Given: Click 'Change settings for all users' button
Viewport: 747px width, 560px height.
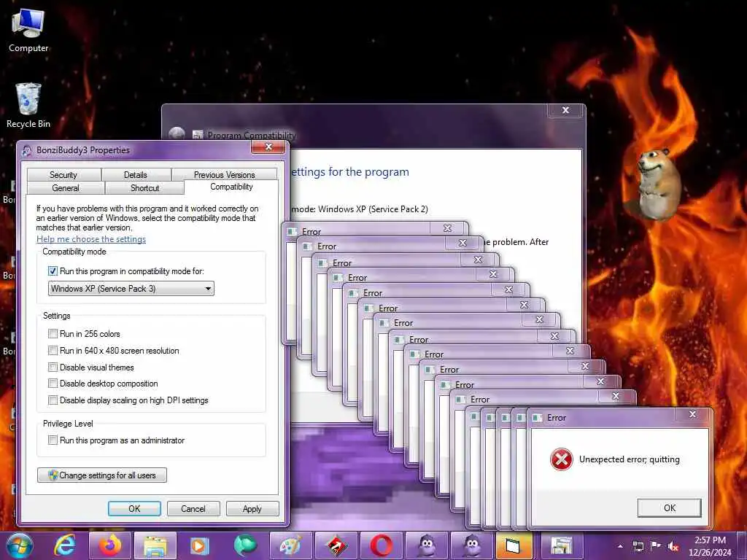Looking at the screenshot, I should click(x=102, y=475).
